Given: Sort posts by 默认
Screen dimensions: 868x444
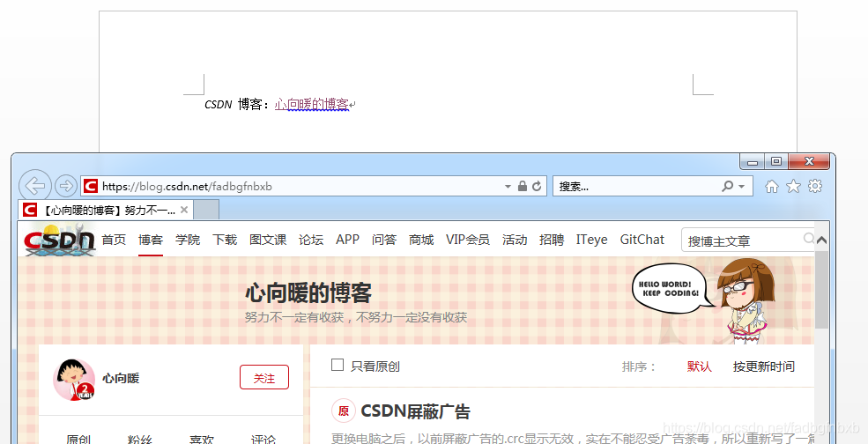Looking at the screenshot, I should [x=699, y=366].
